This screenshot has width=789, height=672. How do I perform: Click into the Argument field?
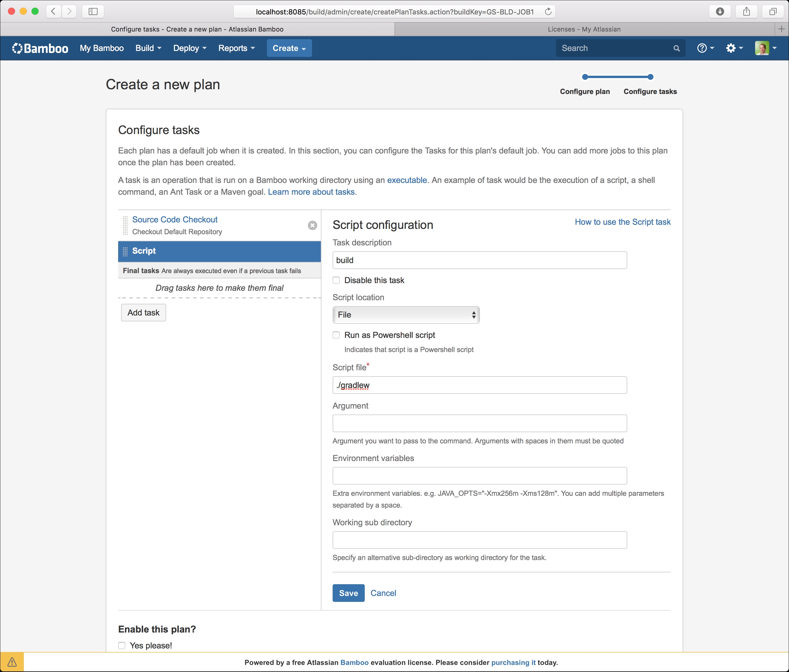tap(479, 423)
